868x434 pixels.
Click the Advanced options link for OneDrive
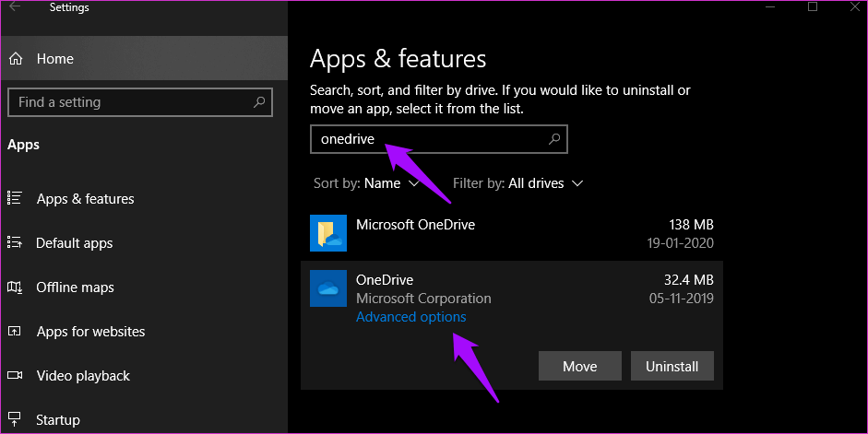[x=410, y=317]
